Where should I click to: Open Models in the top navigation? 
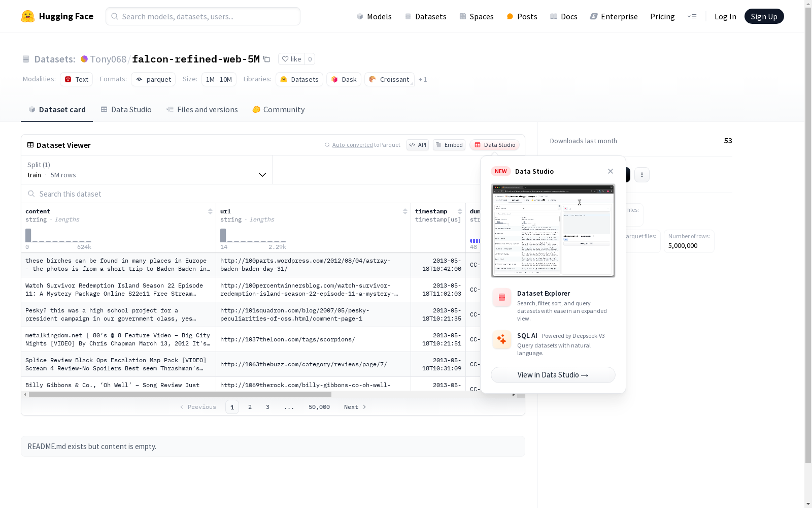coord(374,16)
